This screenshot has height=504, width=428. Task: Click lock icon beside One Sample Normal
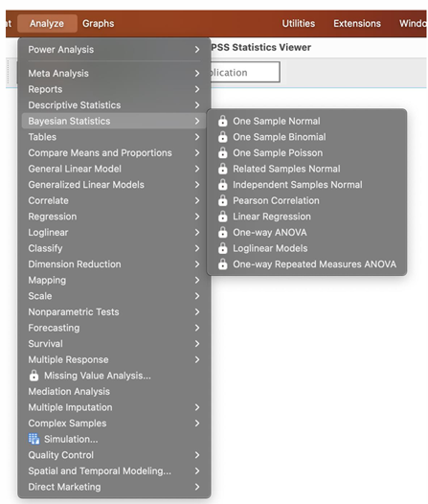222,121
